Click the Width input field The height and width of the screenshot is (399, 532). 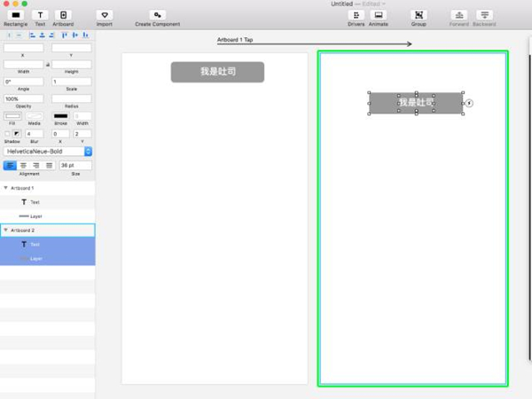[x=23, y=65]
